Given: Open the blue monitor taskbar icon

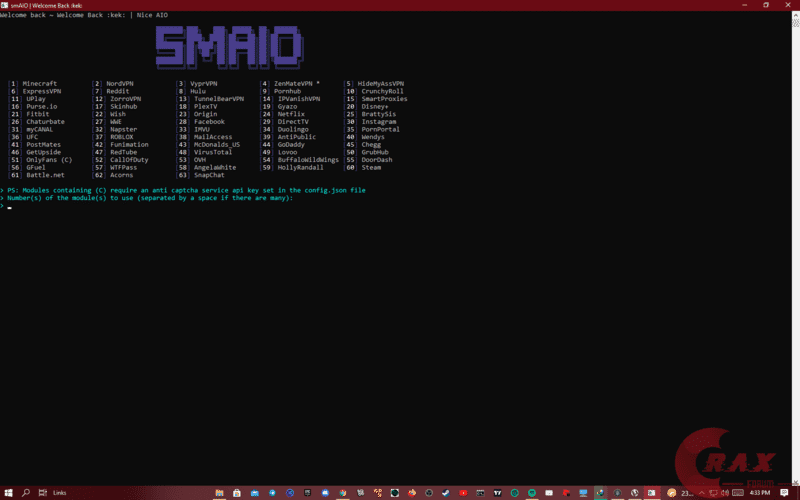Looking at the screenshot, I should click(583, 493).
